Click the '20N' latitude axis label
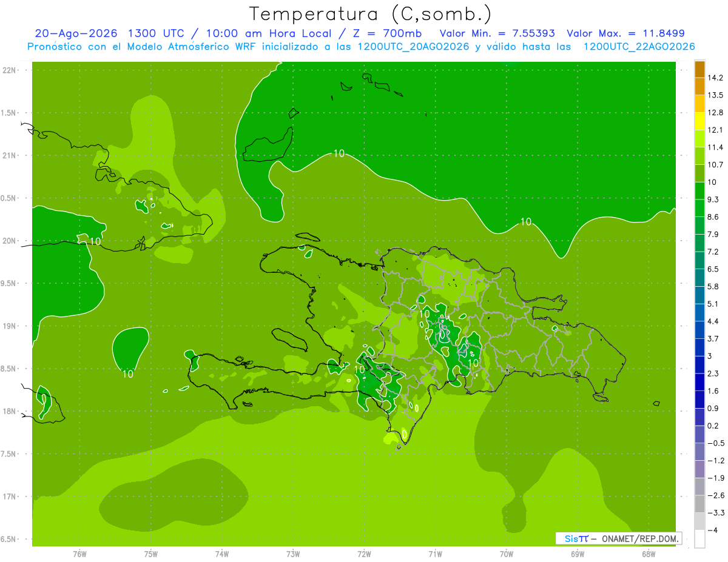 point(9,241)
